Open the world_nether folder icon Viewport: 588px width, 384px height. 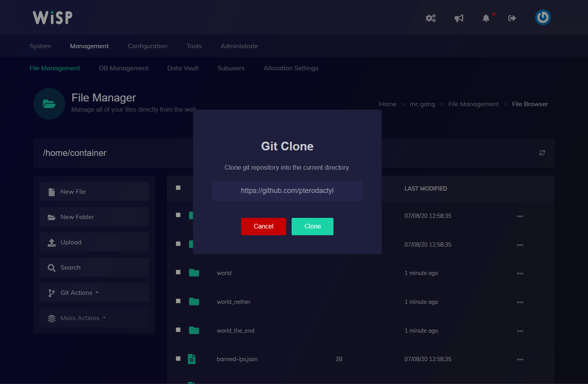194,302
